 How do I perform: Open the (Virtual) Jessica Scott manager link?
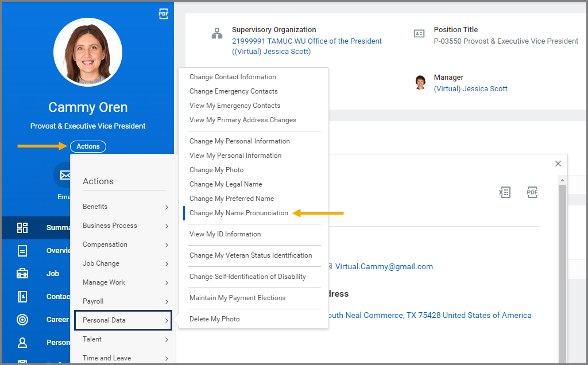[471, 89]
